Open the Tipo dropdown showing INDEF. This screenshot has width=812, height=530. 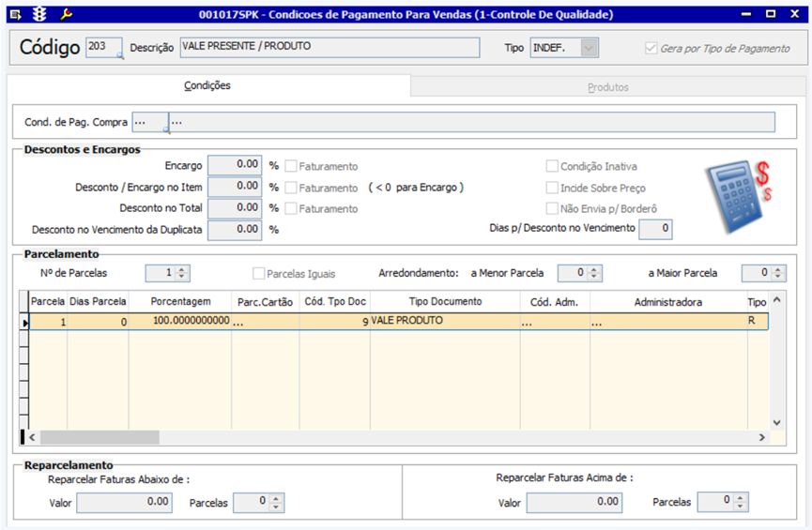coord(589,48)
